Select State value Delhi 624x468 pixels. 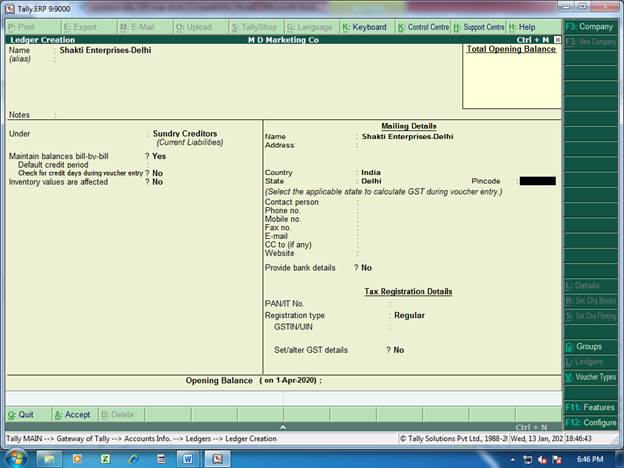click(x=371, y=181)
